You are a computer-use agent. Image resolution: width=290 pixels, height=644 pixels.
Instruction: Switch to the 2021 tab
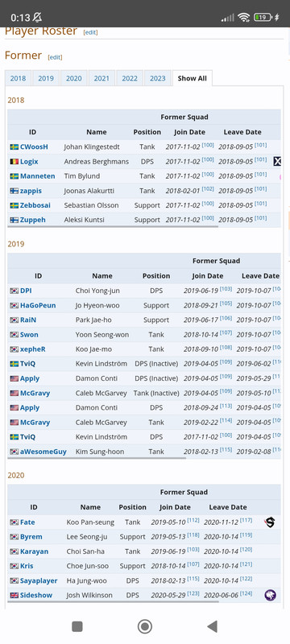[101, 78]
